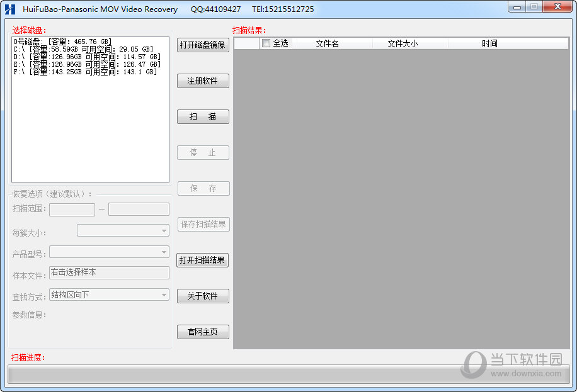Expand the 产品型号 product model dropdown
The height and width of the screenshot is (392, 577).
tap(110, 252)
